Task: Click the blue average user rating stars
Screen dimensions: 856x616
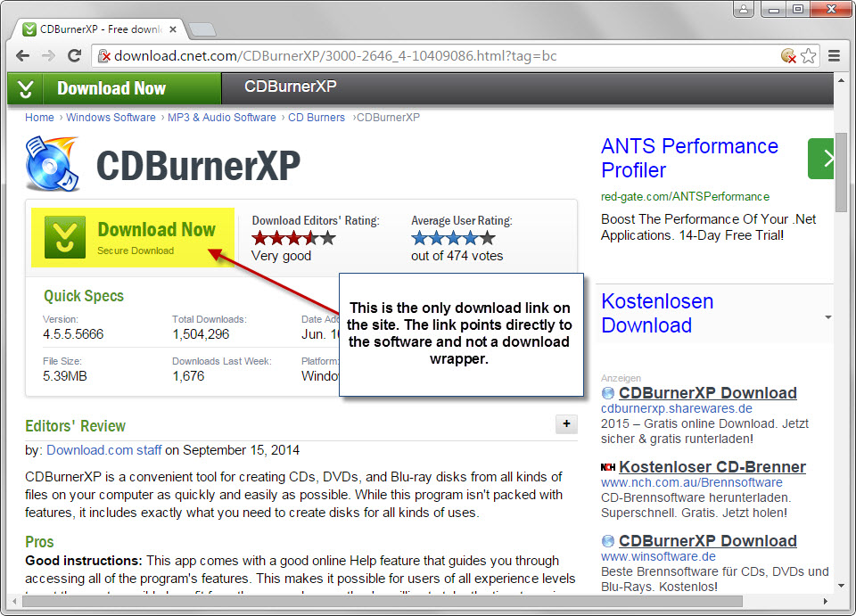Action: (x=454, y=238)
